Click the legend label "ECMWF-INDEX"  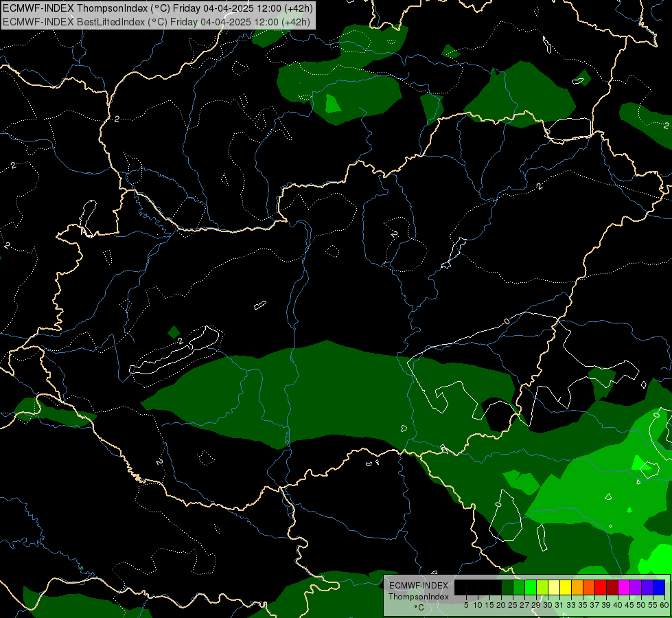click(419, 586)
